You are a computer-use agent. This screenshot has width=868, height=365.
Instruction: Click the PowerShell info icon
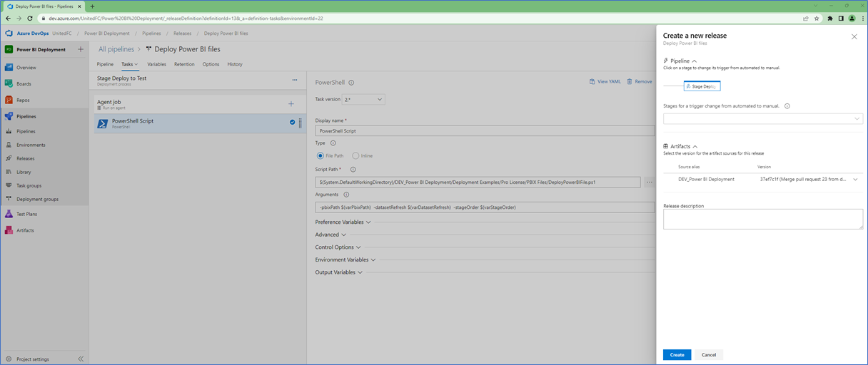click(351, 83)
